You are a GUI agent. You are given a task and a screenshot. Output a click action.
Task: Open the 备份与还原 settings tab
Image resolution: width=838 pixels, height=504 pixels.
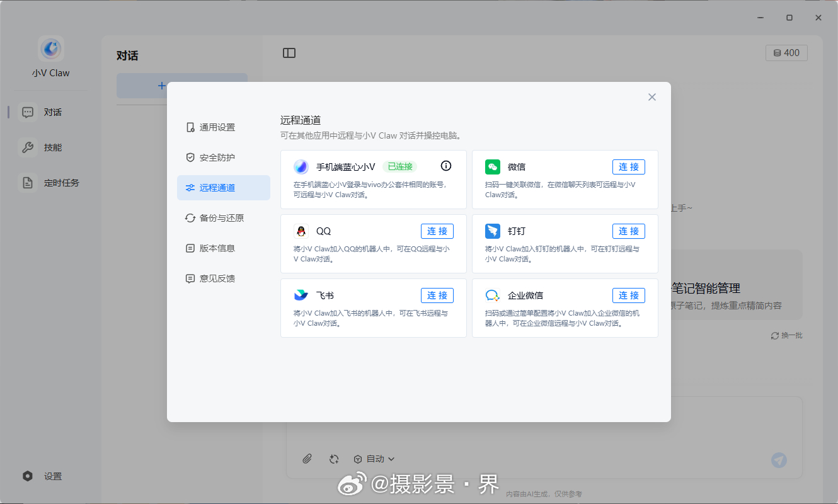click(x=224, y=218)
